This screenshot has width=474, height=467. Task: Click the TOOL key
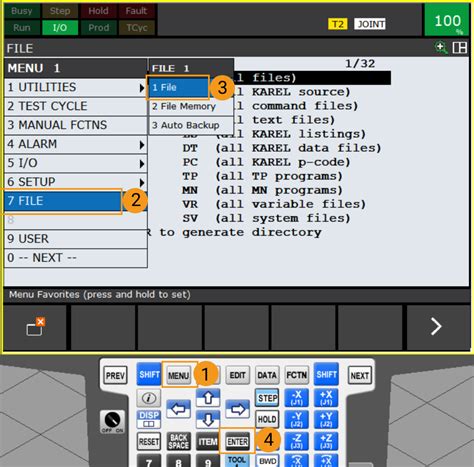pyautogui.click(x=237, y=461)
